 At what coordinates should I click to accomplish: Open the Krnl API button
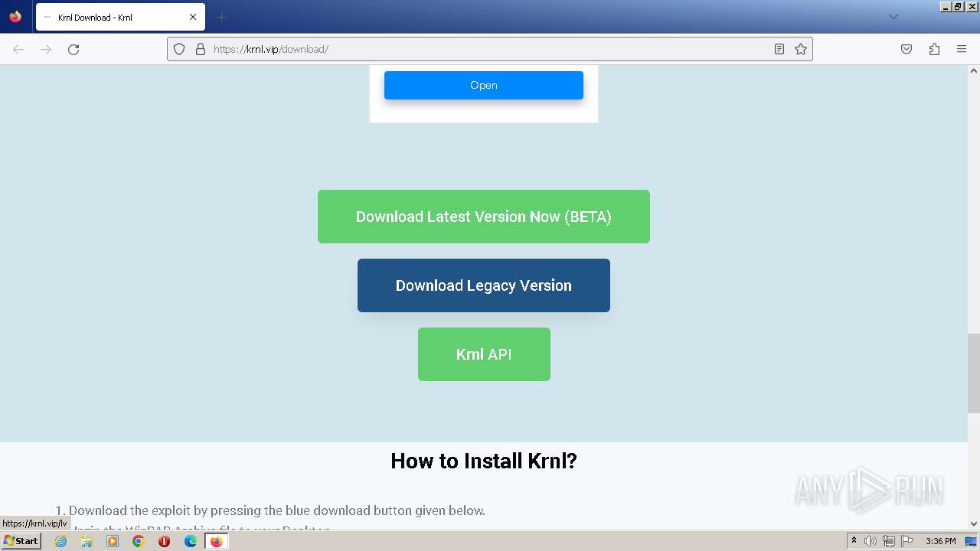point(484,354)
